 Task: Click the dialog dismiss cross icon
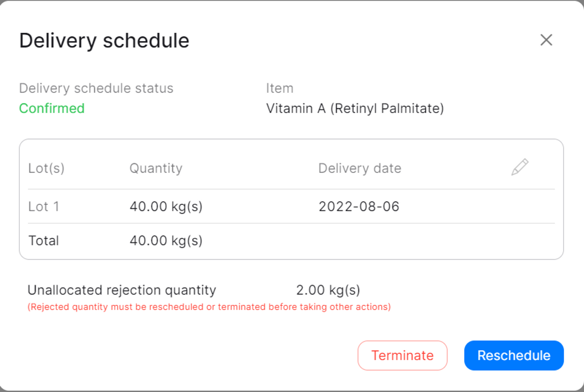[547, 40]
